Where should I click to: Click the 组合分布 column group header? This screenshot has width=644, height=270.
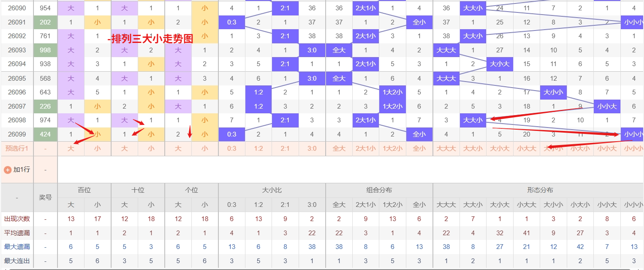pyautogui.click(x=379, y=190)
